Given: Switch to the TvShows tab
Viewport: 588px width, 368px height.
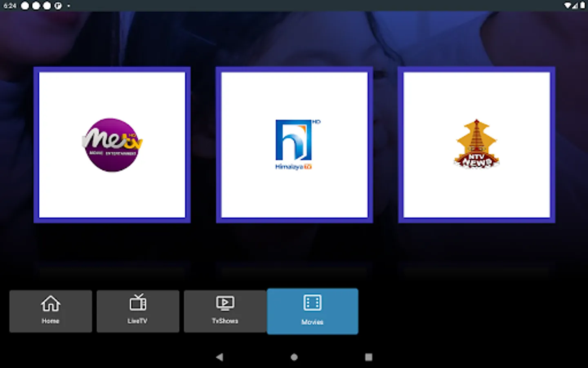Looking at the screenshot, I should [x=225, y=311].
